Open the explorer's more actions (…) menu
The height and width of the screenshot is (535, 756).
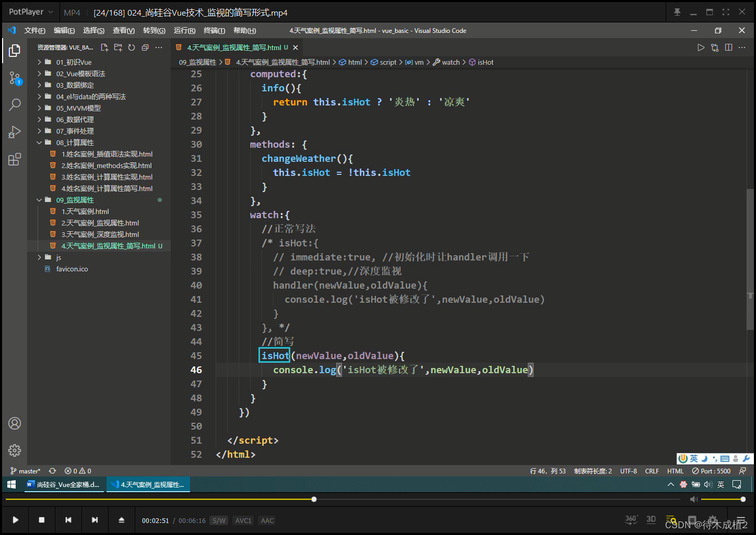pyautogui.click(x=159, y=47)
